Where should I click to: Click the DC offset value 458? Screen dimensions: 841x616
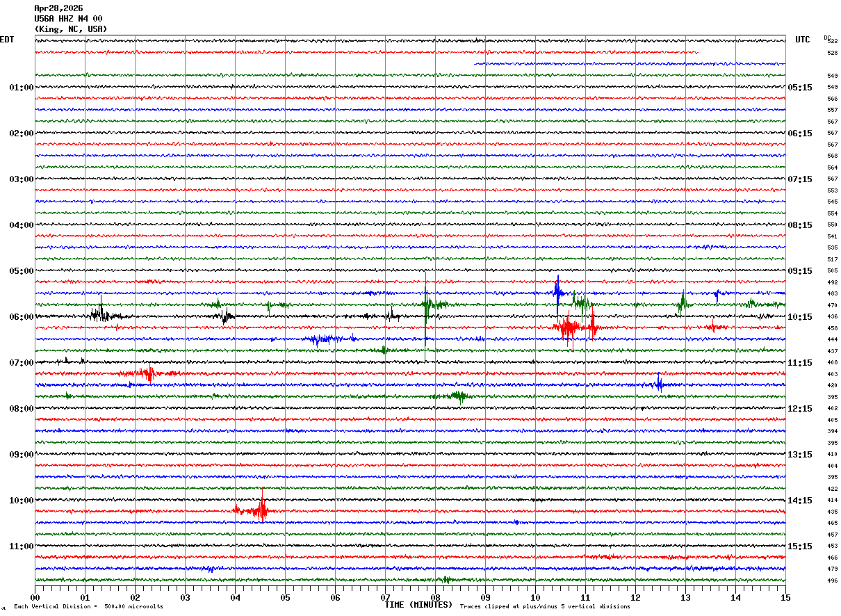pyautogui.click(x=832, y=328)
